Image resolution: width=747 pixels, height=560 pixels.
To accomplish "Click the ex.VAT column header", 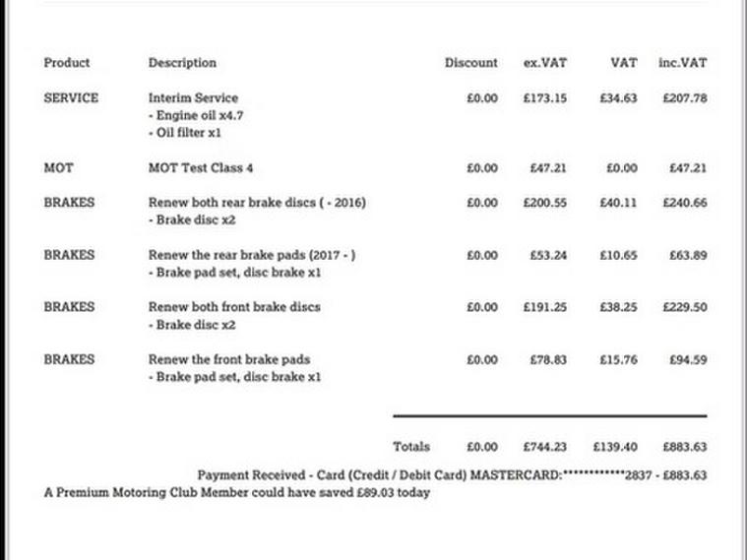I will 544,63.
